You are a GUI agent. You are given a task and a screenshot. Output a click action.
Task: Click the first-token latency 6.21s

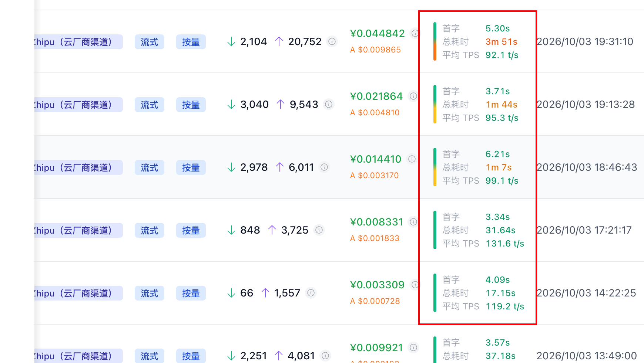click(498, 154)
